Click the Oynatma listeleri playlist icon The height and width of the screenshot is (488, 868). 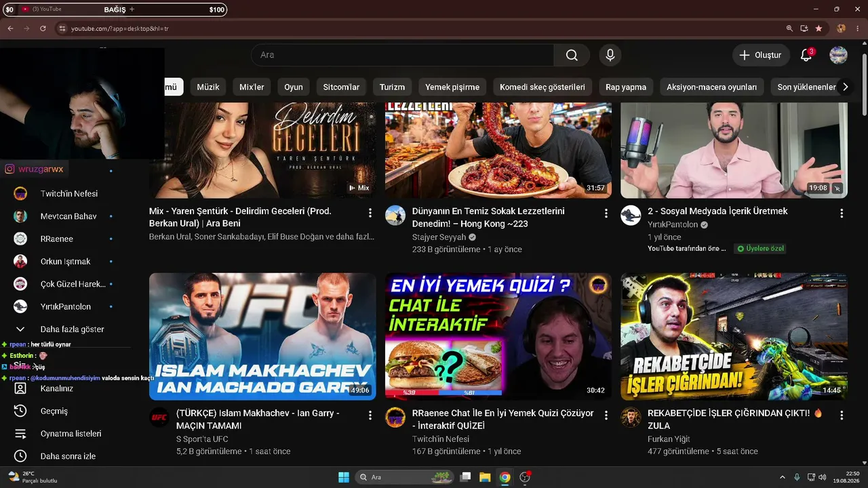coord(20,434)
